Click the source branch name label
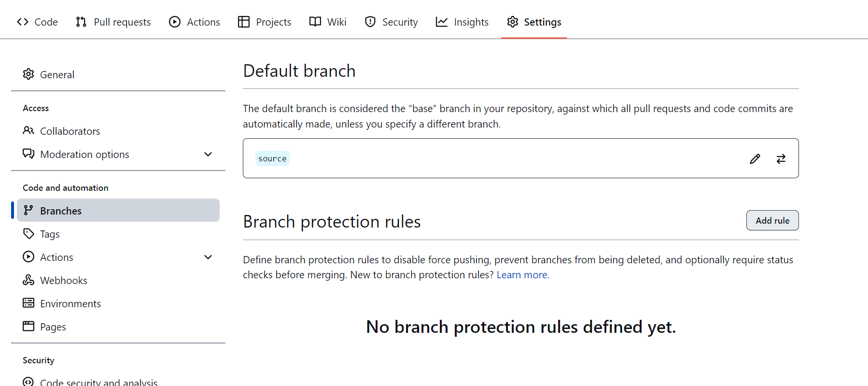Viewport: 868px width, 386px height. coord(272,158)
